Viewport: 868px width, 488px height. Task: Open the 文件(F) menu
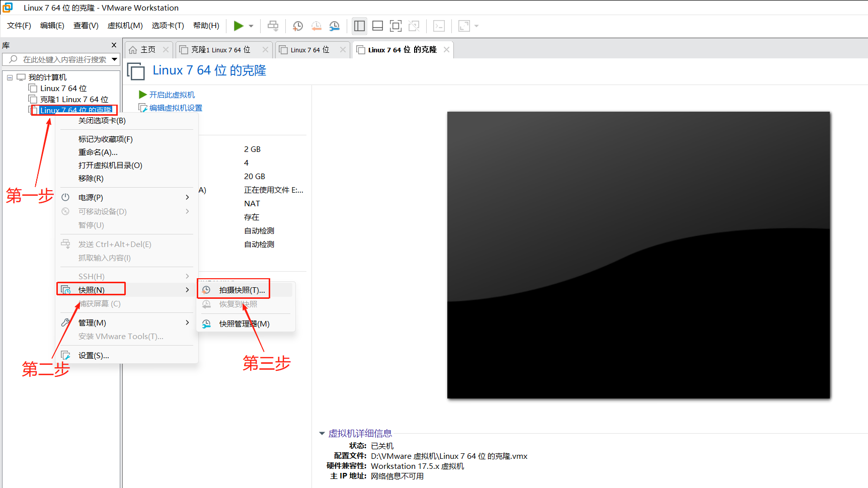19,26
